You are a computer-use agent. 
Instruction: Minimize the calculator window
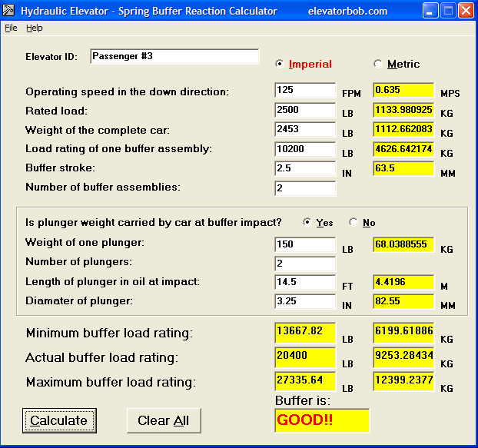(430, 11)
